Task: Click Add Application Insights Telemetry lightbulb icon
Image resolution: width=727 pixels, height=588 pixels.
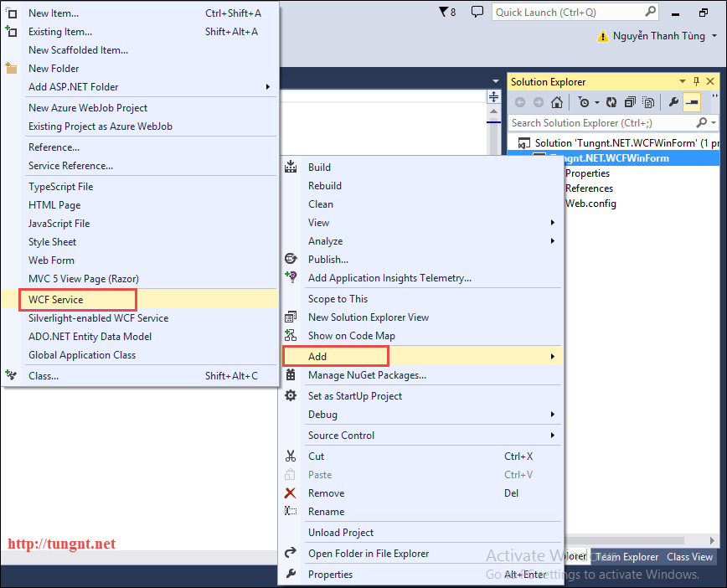Action: [x=291, y=277]
